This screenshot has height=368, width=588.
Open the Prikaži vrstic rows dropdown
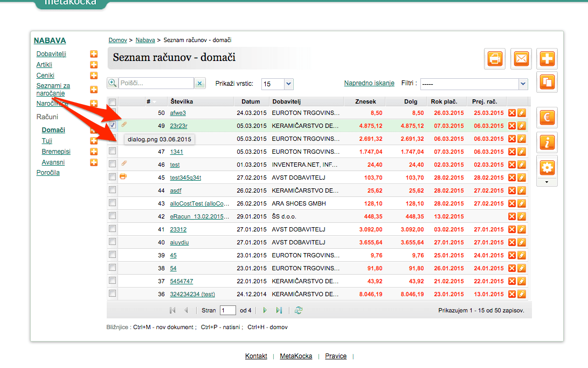pos(278,84)
